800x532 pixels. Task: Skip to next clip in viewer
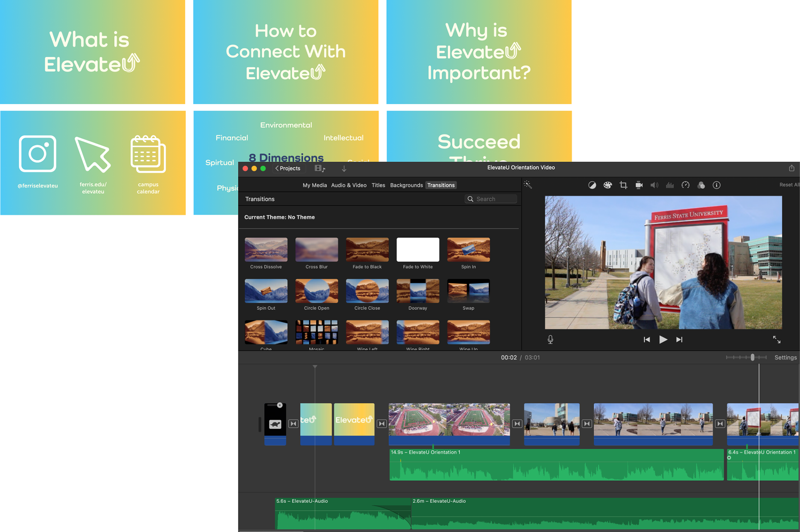pos(679,340)
